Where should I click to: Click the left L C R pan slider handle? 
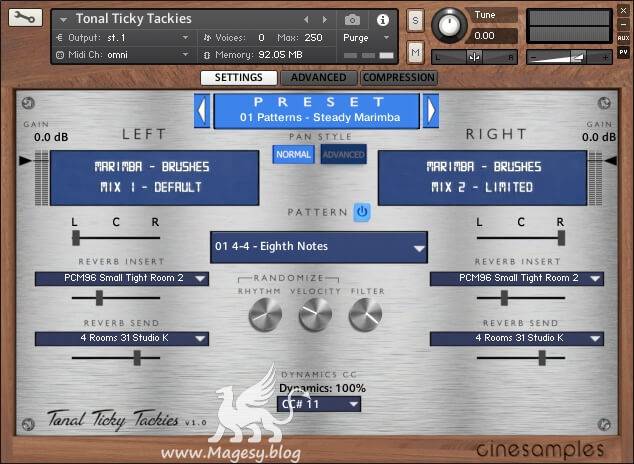pos(76,238)
